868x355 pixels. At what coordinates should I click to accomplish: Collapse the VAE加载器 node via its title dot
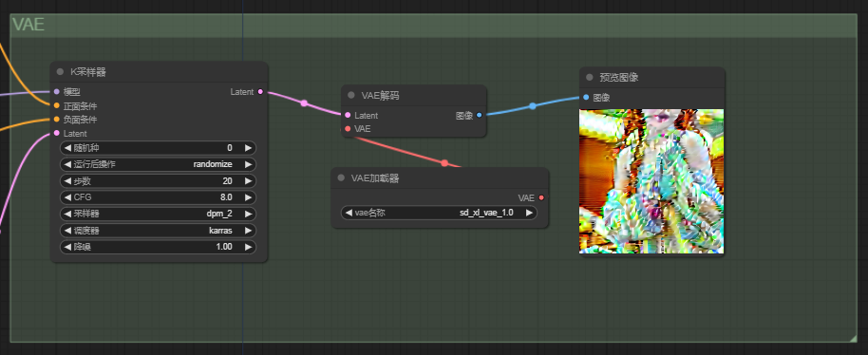click(x=341, y=178)
